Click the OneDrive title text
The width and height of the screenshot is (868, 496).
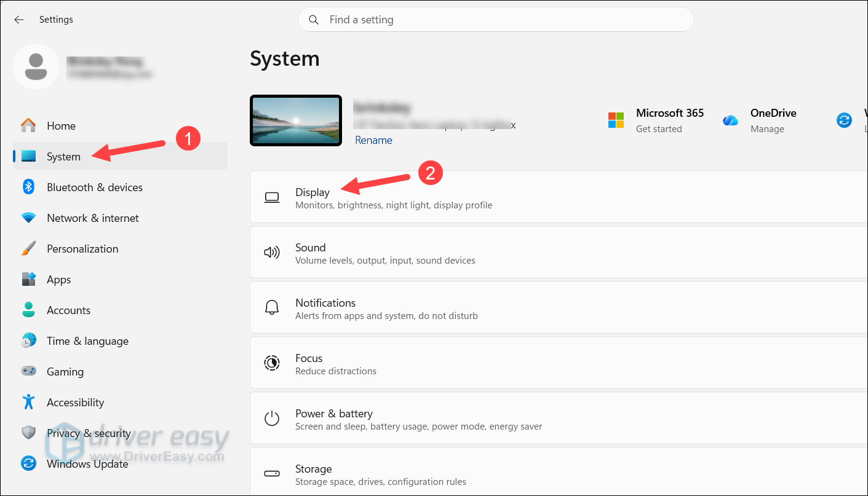[773, 113]
